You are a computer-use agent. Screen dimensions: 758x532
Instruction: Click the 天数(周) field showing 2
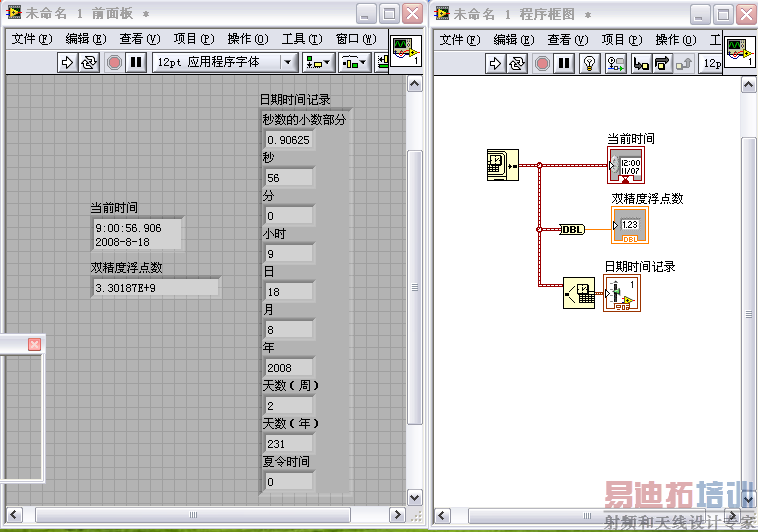click(x=289, y=406)
